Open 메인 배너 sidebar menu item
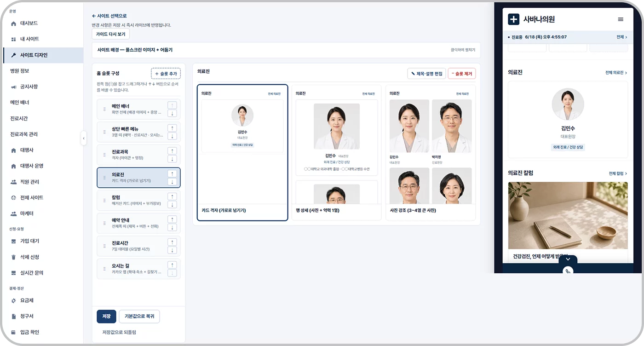The height and width of the screenshot is (346, 644). [x=43, y=102]
